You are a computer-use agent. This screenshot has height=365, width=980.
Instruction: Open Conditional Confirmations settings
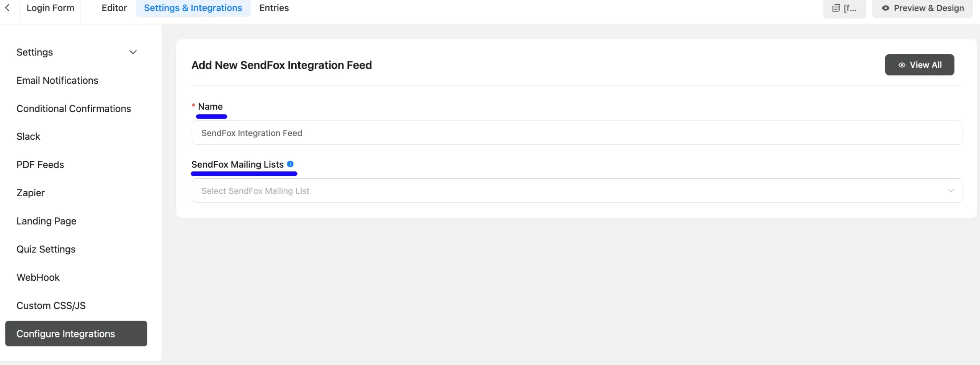[x=73, y=108]
